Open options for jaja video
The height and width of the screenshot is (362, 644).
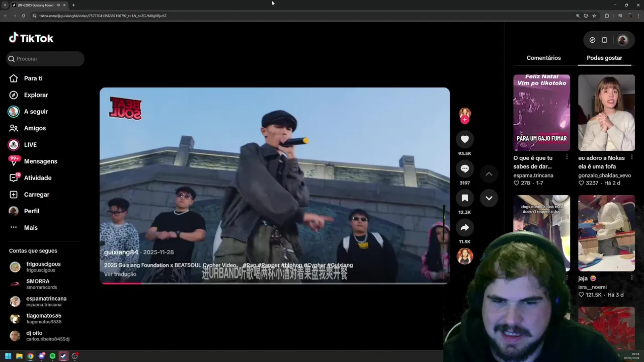point(631,277)
